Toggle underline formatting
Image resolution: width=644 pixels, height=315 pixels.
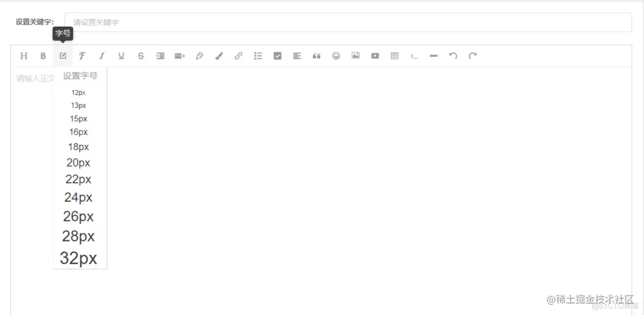[x=121, y=56]
